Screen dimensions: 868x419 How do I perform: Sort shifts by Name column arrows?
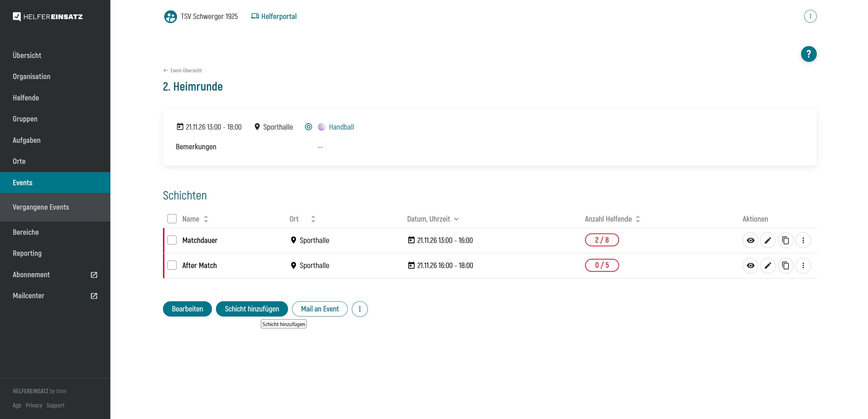click(206, 219)
